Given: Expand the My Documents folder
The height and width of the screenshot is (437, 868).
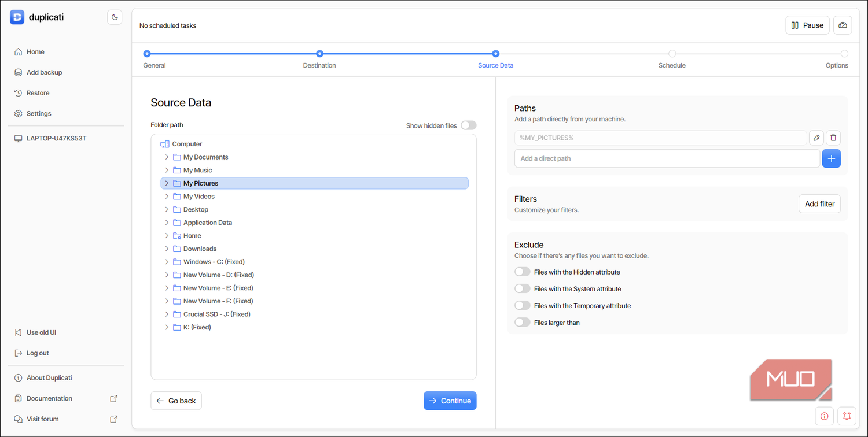Looking at the screenshot, I should click(x=167, y=157).
